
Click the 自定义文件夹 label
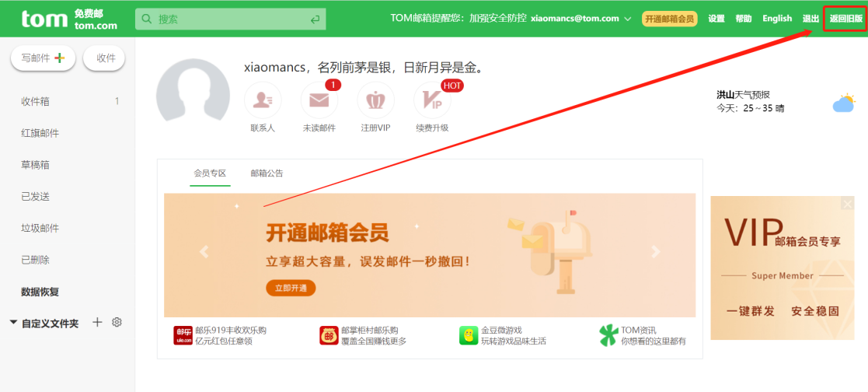point(51,324)
